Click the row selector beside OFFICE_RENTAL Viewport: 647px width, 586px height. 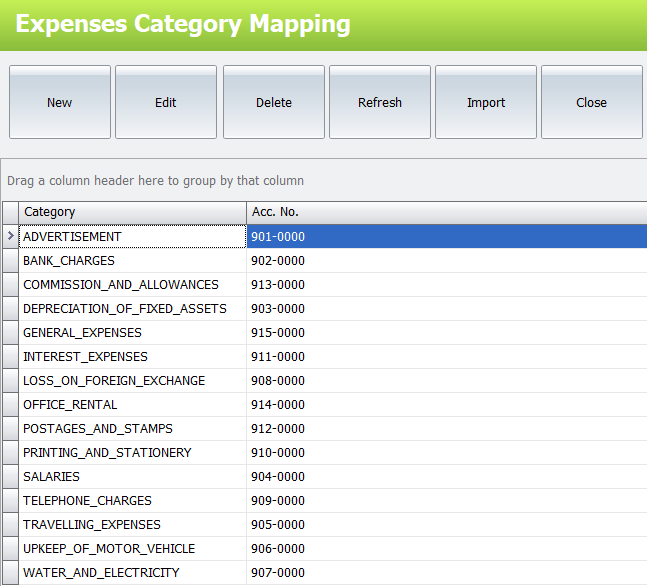point(11,404)
